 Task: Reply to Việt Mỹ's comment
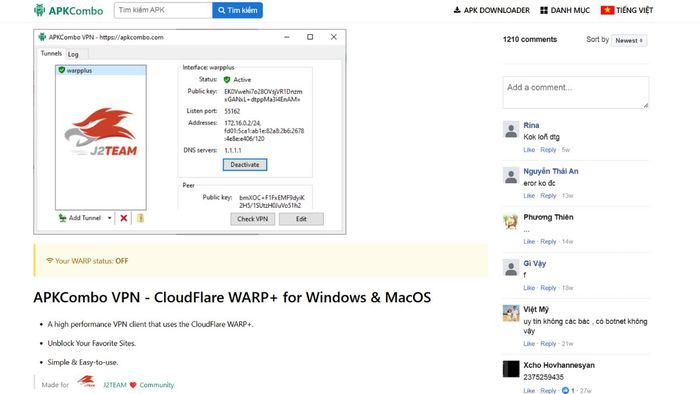(x=548, y=344)
